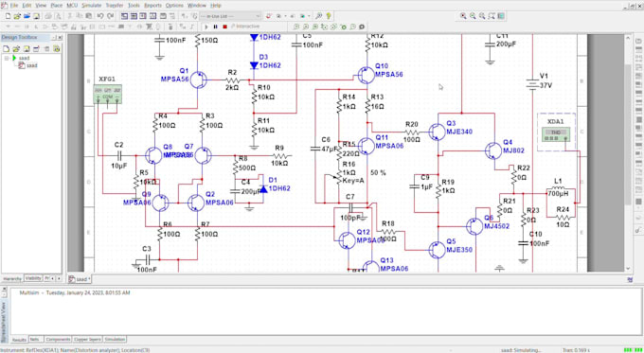644x353 pixels.
Task: Click new file icon in Design Toolbox
Action: pyautogui.click(x=6, y=48)
